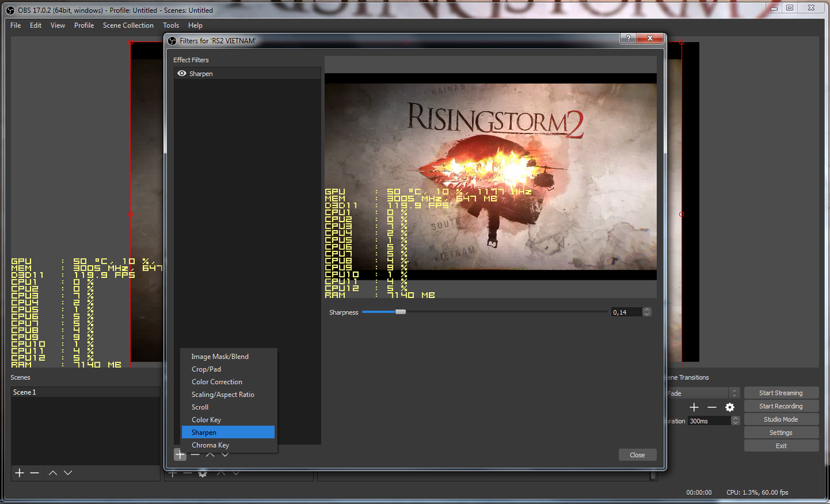Click the Close button of the Filters dialog
830x504 pixels.
point(637,455)
